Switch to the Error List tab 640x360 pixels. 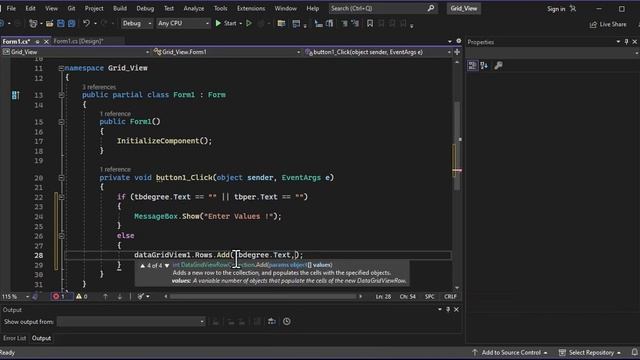pos(14,338)
